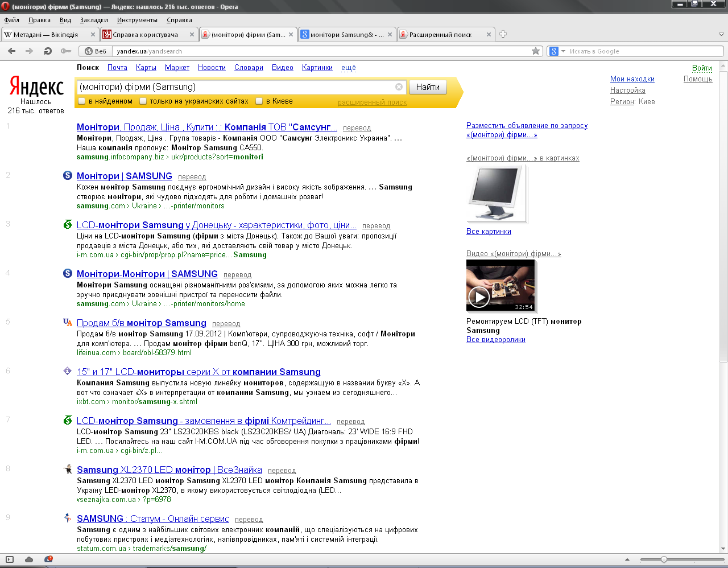Open Opera Turbo icon in status bar
Screen dimensions: 728x568
(x=48, y=559)
